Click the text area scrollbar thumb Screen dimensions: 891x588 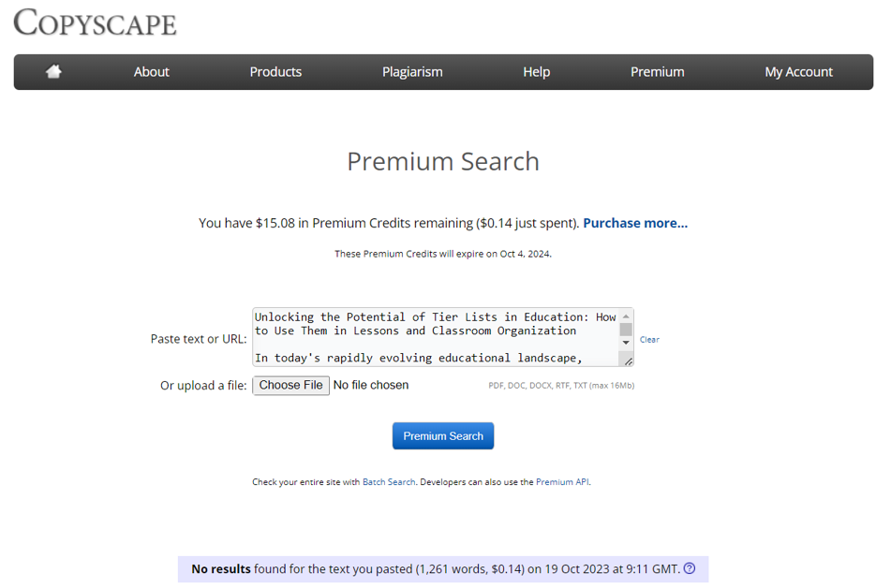coord(626,329)
